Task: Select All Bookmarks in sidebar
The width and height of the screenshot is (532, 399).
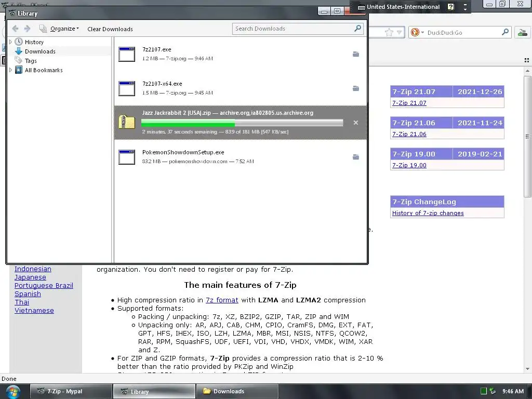Action: [44, 70]
